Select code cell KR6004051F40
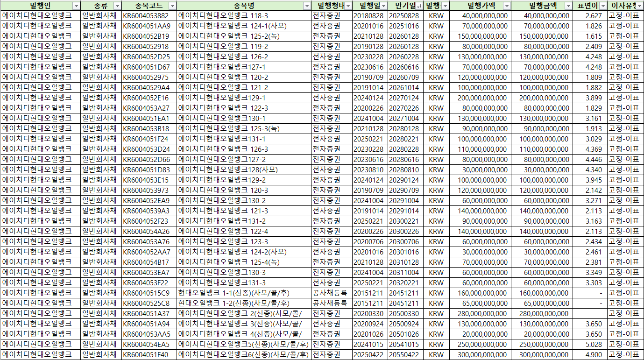This screenshot has width=644, height=360. click(149, 354)
